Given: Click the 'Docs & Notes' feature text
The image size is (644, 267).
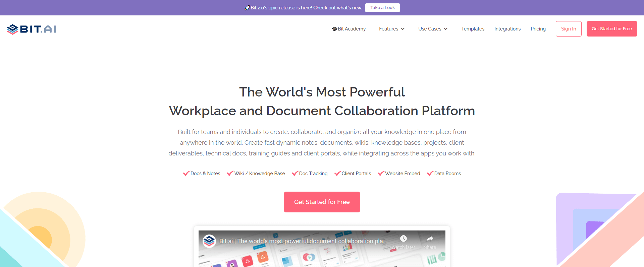Looking at the screenshot, I should coord(205,174).
